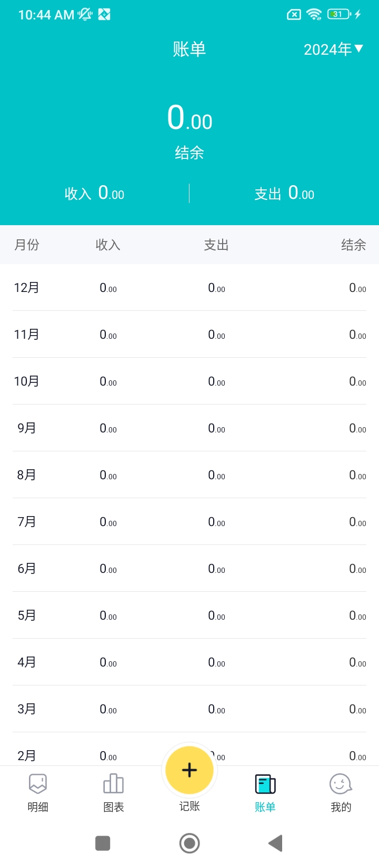Select the 3月 row in the list
Viewport: 379px width, 868px height.
point(189,709)
